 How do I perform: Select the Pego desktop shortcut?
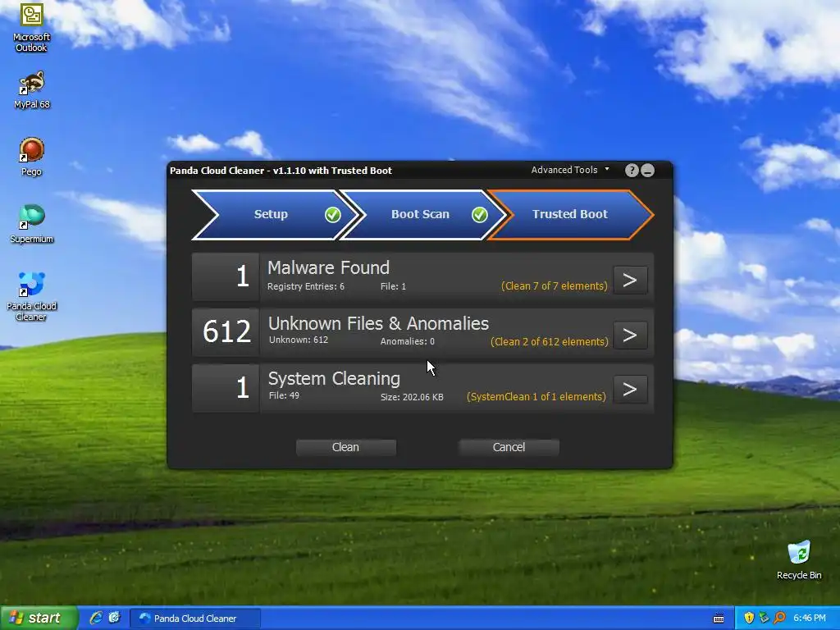tap(32, 157)
